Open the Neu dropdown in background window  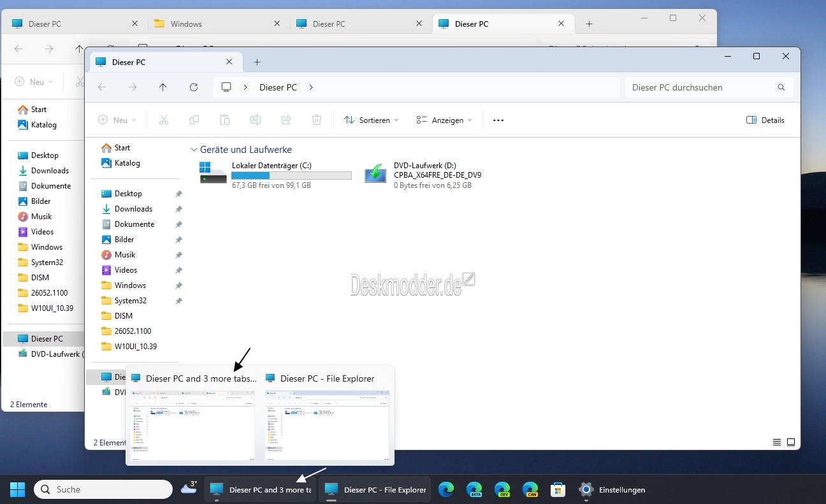[34, 82]
